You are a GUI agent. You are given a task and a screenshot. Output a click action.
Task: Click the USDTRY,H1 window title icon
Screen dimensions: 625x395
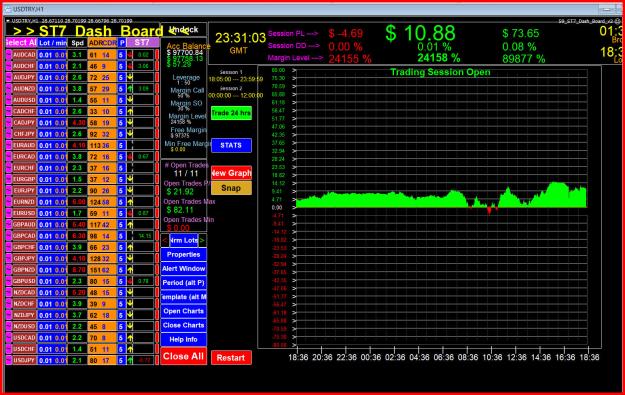(8, 9)
